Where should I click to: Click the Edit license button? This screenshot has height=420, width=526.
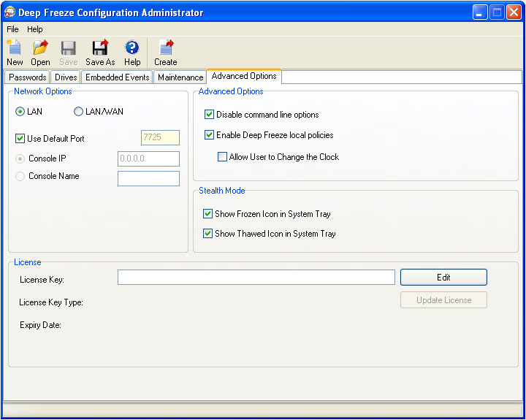(x=443, y=277)
